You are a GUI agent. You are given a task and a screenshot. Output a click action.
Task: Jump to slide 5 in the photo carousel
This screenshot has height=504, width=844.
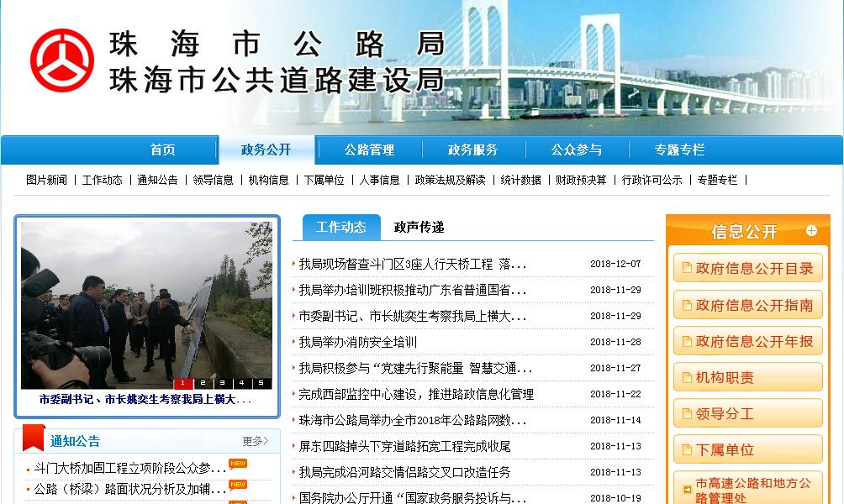pyautogui.click(x=261, y=383)
